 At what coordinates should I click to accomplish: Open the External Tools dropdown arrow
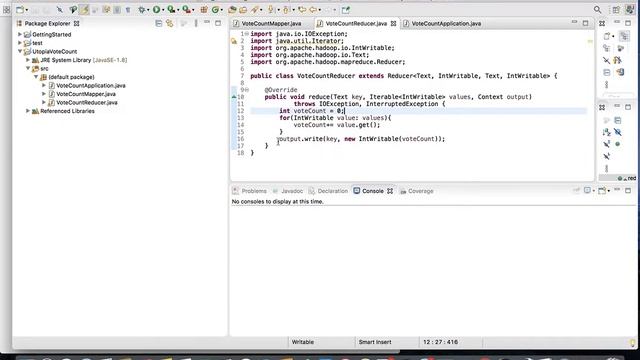(193, 10)
